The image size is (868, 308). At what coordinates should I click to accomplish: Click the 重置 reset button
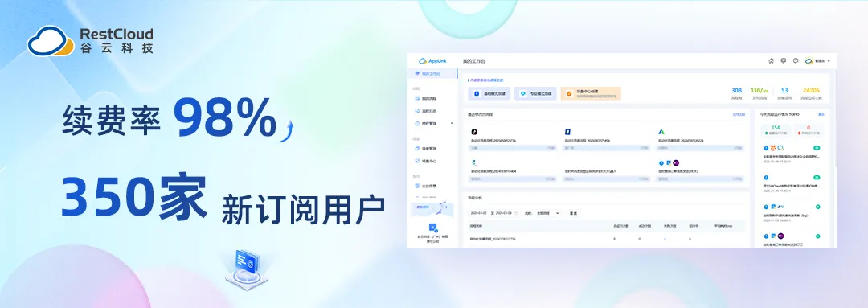click(x=574, y=213)
